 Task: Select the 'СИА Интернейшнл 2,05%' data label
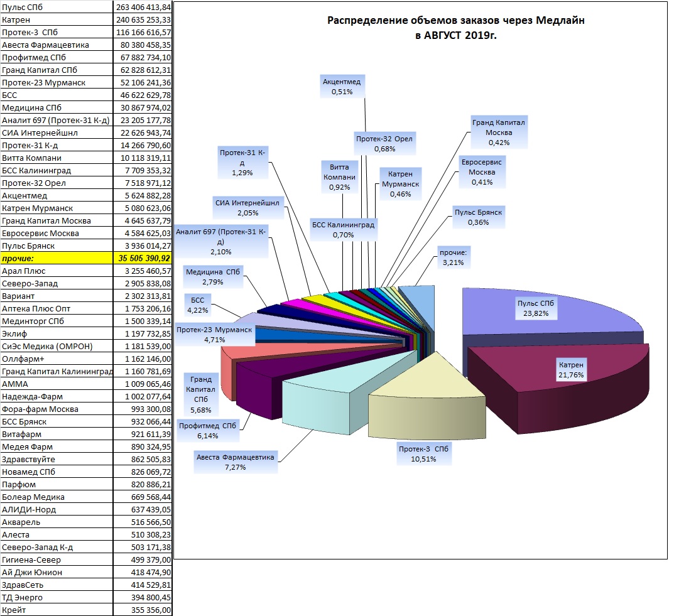pyautogui.click(x=248, y=207)
